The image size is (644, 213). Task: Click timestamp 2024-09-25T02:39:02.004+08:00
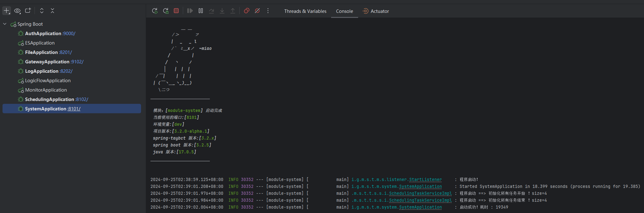click(187, 207)
